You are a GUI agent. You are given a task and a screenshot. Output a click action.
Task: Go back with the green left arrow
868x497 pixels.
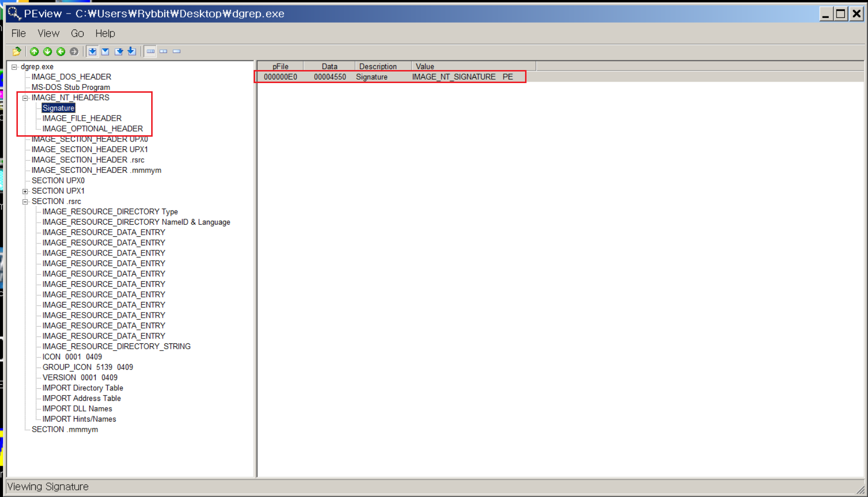(60, 51)
